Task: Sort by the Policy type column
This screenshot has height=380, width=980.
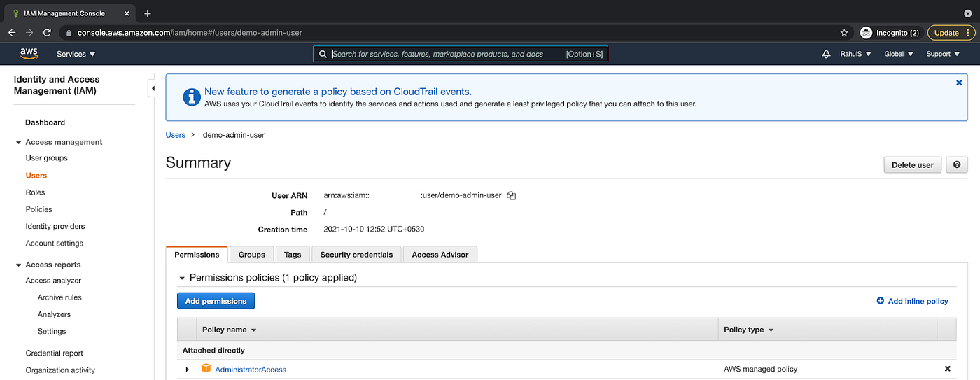Action: (748, 330)
